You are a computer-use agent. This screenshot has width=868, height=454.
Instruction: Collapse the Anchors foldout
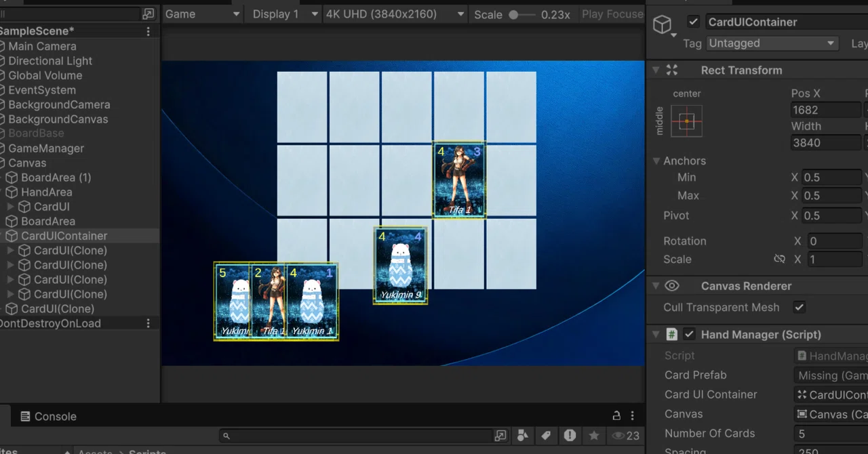(x=656, y=161)
